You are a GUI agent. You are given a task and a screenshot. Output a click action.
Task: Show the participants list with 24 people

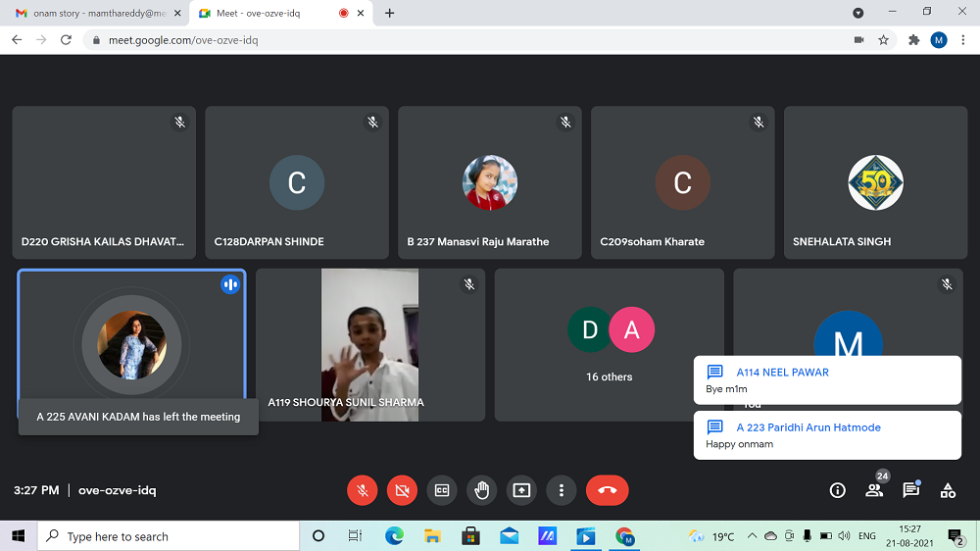[874, 490]
